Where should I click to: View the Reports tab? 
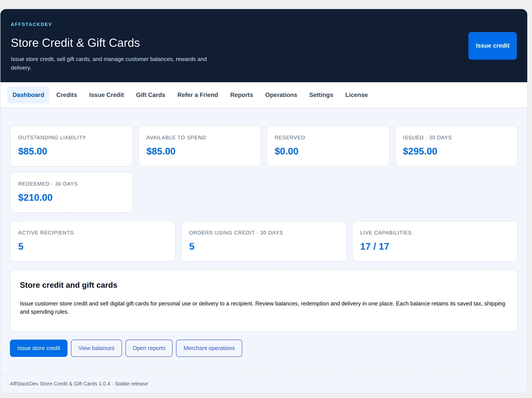coord(242,95)
